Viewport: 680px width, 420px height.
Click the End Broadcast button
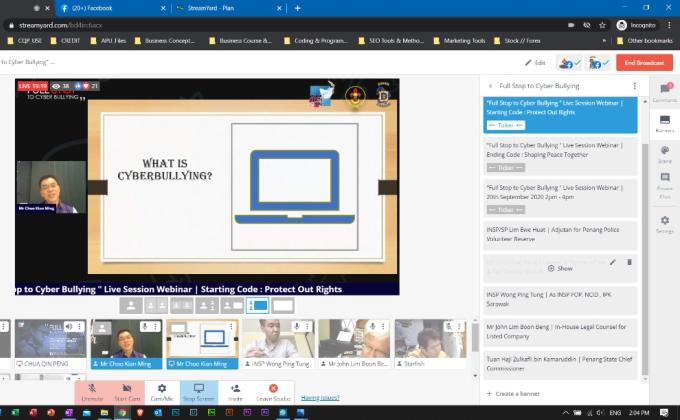pos(644,62)
